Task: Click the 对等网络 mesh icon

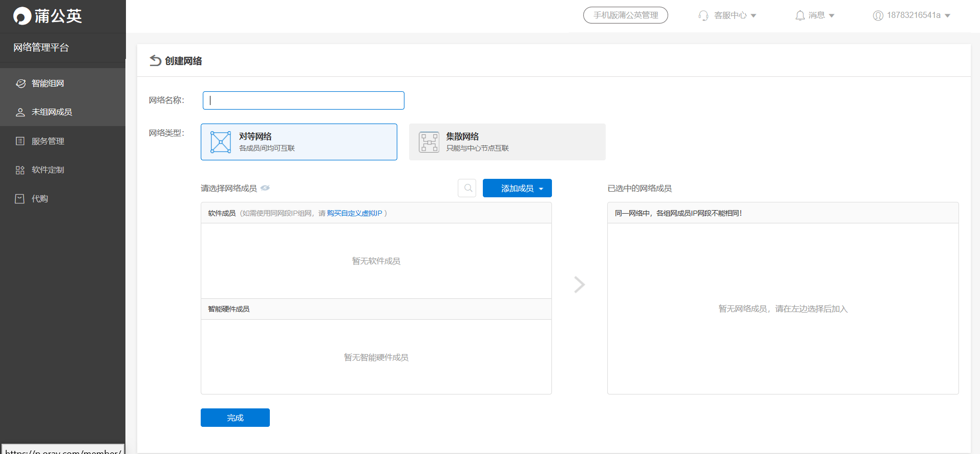Action: (x=221, y=142)
